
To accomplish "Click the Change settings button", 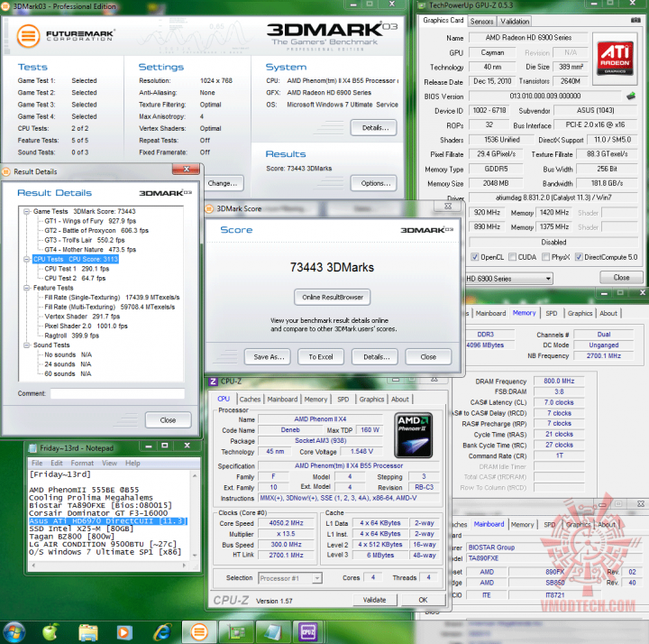I will [x=223, y=183].
